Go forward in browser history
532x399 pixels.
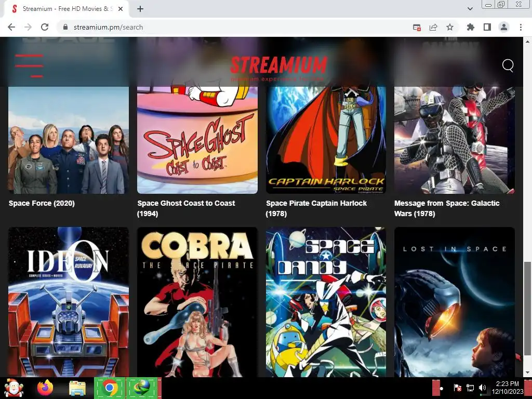click(x=28, y=27)
